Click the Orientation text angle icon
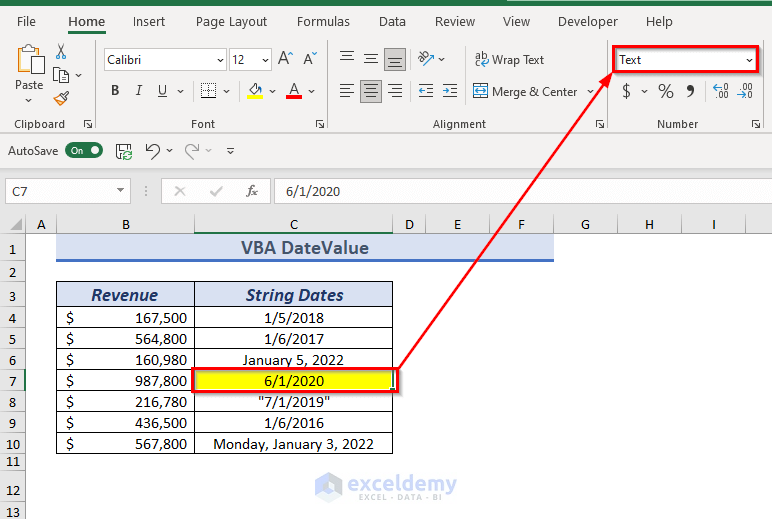 pos(426,59)
